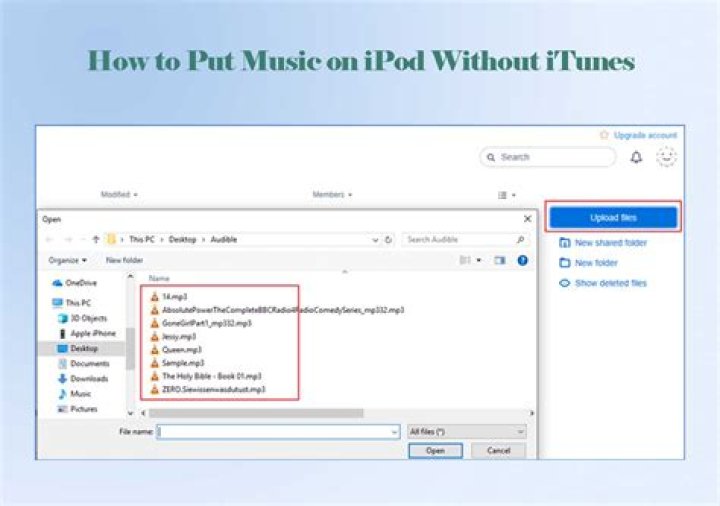Click the Upload files button

613,218
